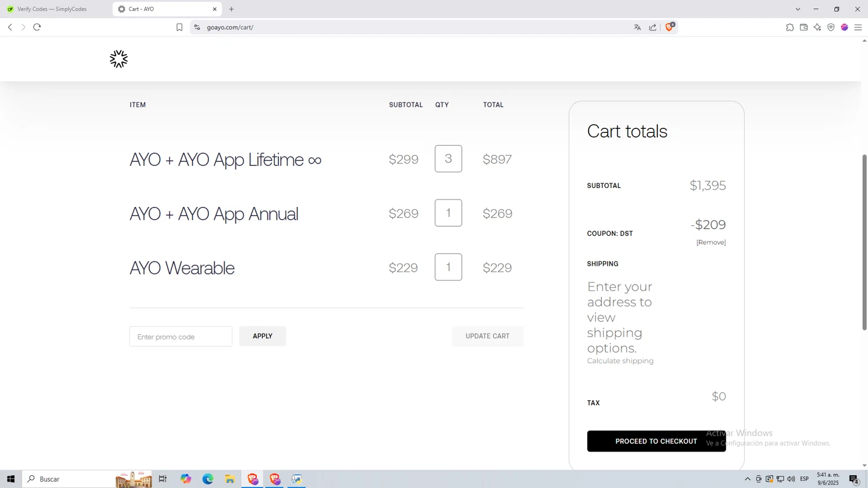868x488 pixels.
Task: Focus the Enter promo code field
Action: [x=181, y=337]
